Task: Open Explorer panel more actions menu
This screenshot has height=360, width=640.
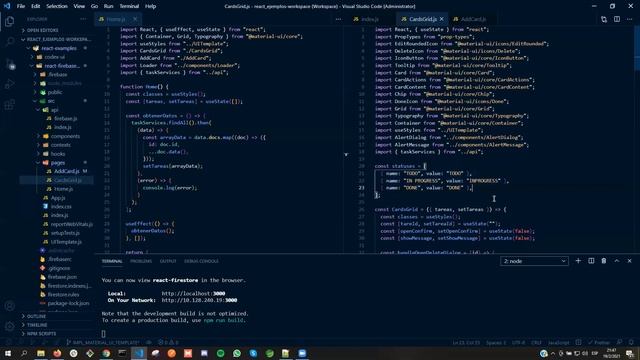Action: tap(83, 19)
